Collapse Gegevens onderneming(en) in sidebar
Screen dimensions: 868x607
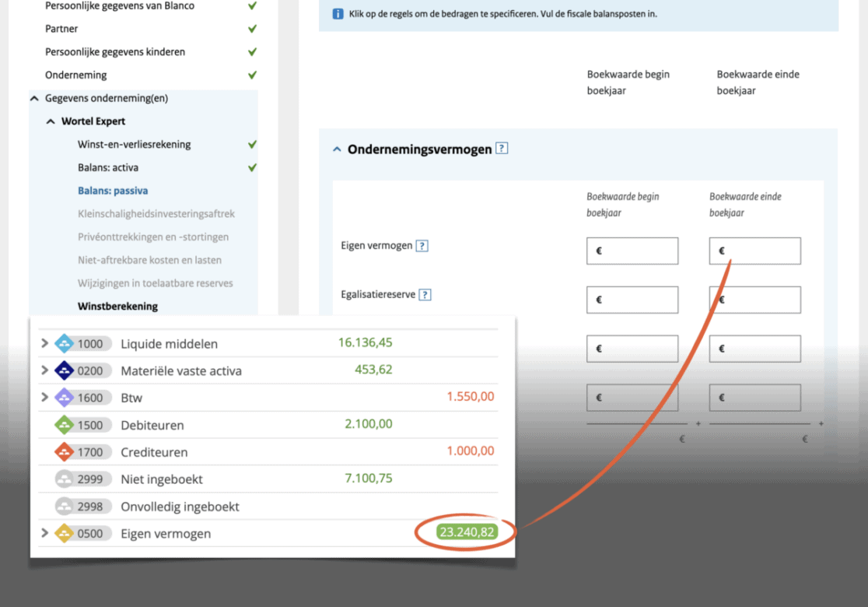click(34, 98)
